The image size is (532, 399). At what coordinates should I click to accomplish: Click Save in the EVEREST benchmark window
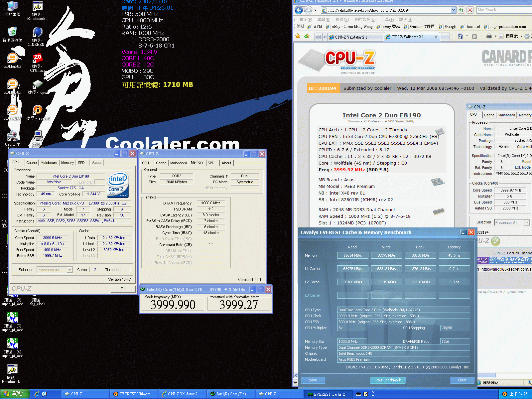click(x=313, y=380)
